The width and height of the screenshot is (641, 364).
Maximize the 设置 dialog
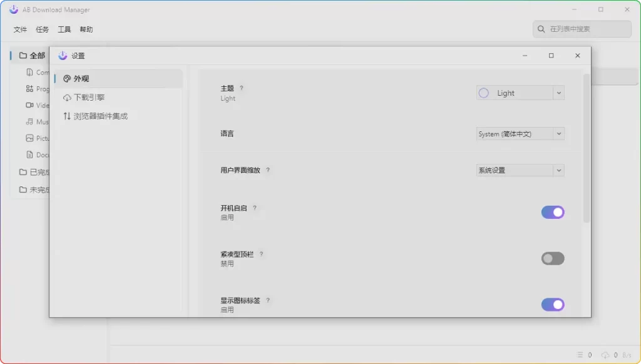click(x=551, y=56)
